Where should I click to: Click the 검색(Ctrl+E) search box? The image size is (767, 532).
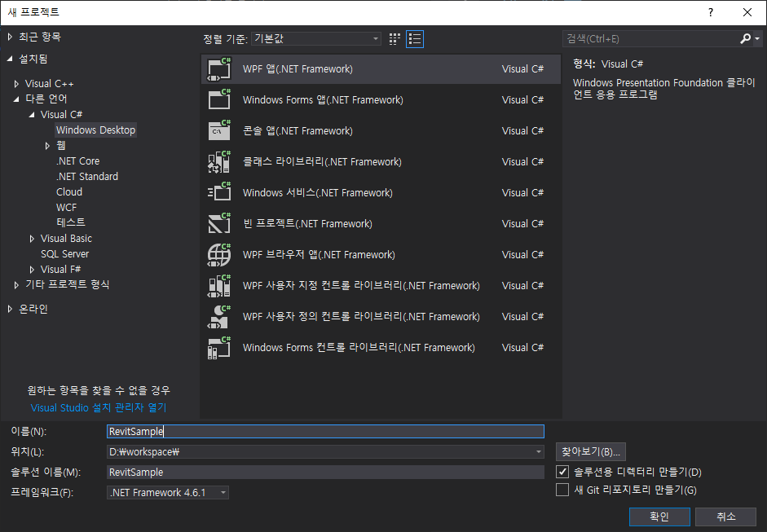click(x=650, y=38)
